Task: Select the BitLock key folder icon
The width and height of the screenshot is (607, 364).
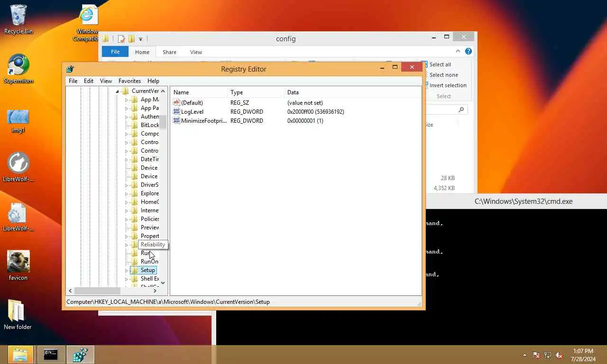Action: click(x=134, y=125)
